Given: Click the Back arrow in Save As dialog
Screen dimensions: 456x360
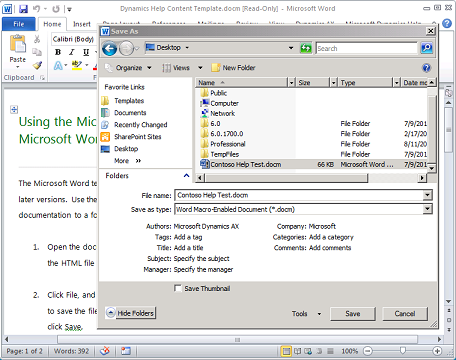Looking at the screenshot, I should click(x=109, y=49).
